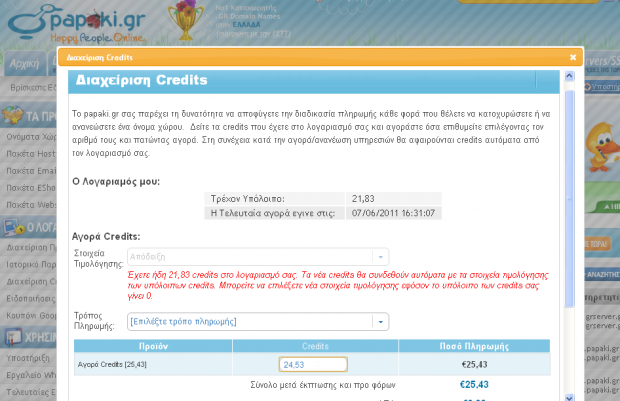Click the dialog vertical scrollbar thumb
The image size is (620, 401).
569,198
